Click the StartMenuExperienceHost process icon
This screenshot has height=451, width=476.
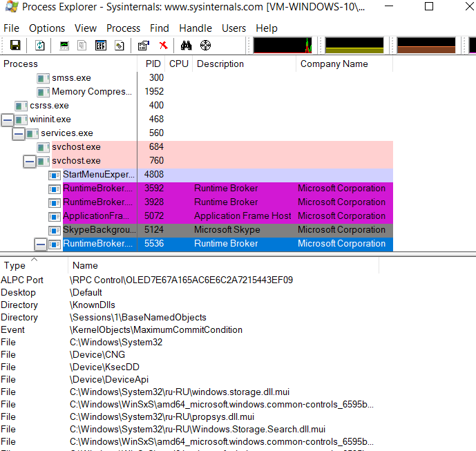click(55, 175)
